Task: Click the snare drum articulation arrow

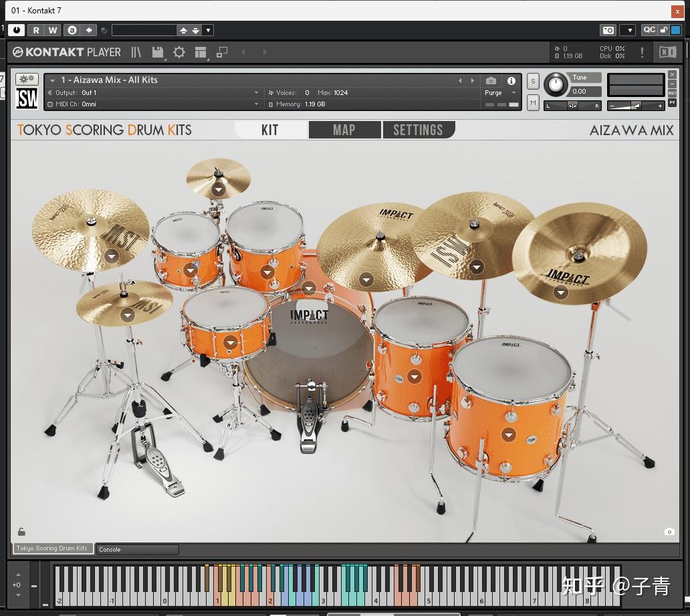Action: (230, 342)
